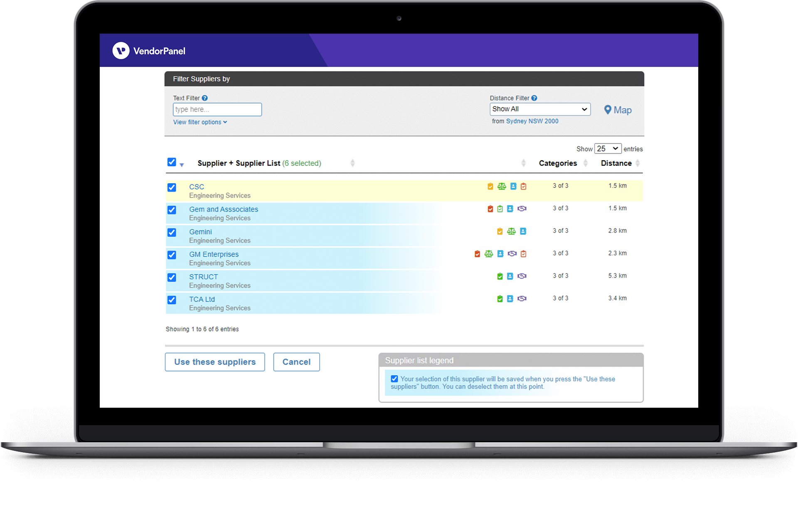Open the TCA Ltd supplier link
The width and height of the screenshot is (798, 532).
[202, 299]
